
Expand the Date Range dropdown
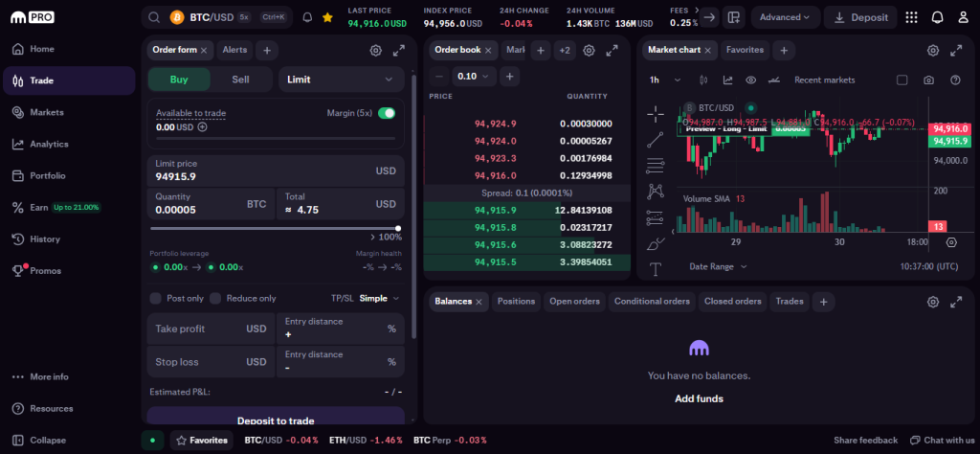click(718, 266)
